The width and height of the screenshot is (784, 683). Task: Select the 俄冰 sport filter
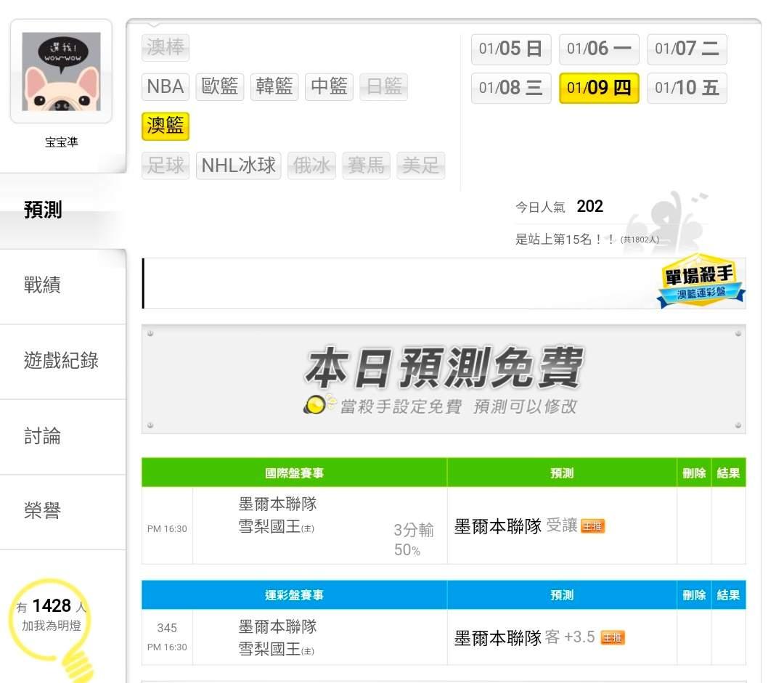tap(311, 165)
